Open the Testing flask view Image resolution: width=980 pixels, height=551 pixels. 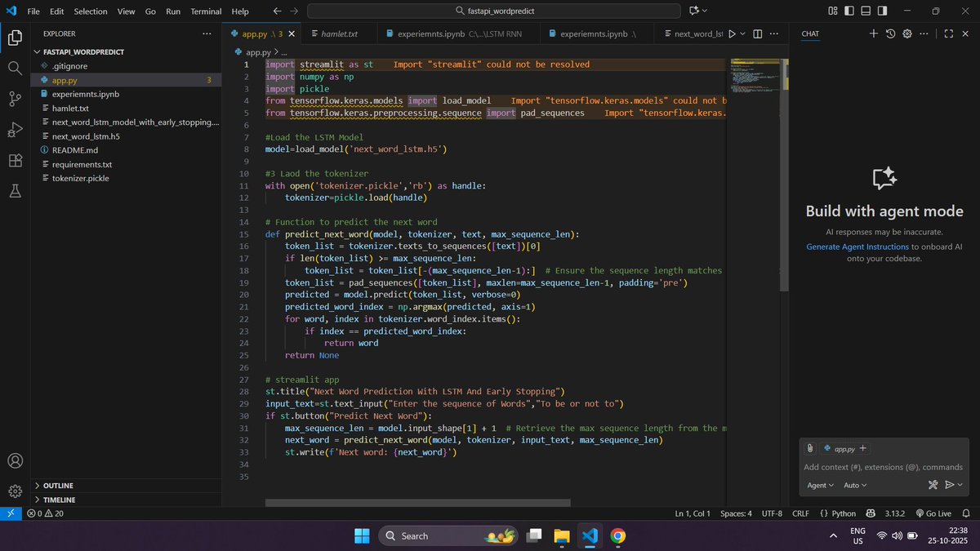[15, 190]
